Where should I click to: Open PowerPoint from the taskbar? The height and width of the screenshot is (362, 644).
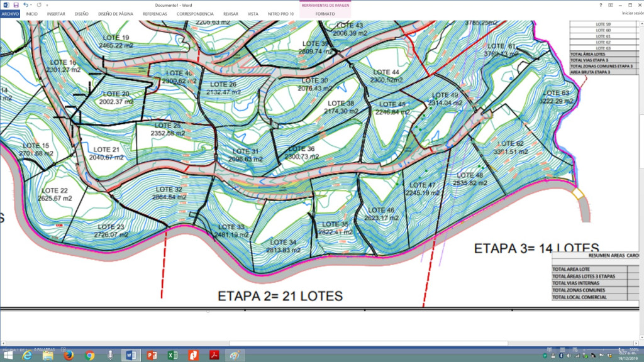pos(152,356)
